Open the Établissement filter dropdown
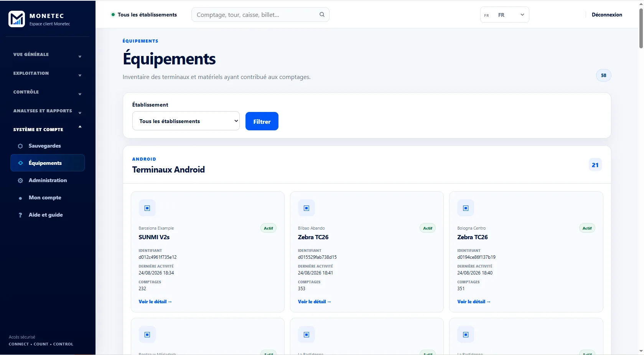This screenshot has height=355, width=644. pyautogui.click(x=186, y=121)
